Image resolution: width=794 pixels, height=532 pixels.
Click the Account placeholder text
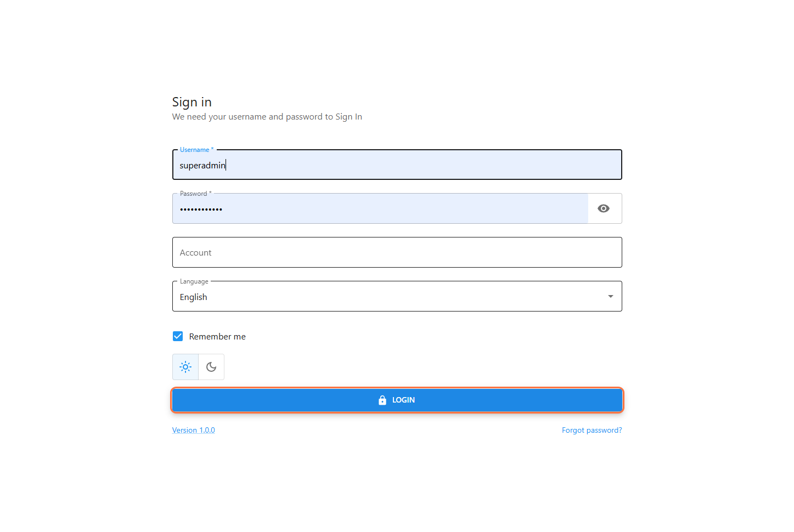tap(196, 253)
